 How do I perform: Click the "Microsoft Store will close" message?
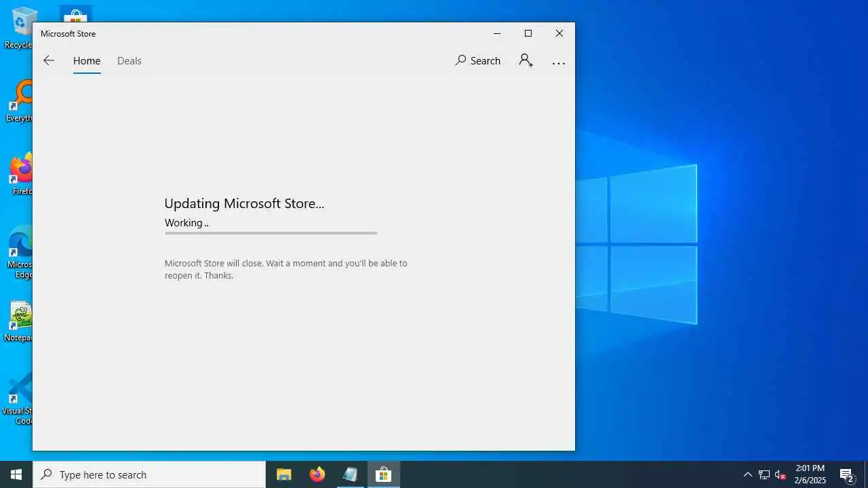click(286, 269)
